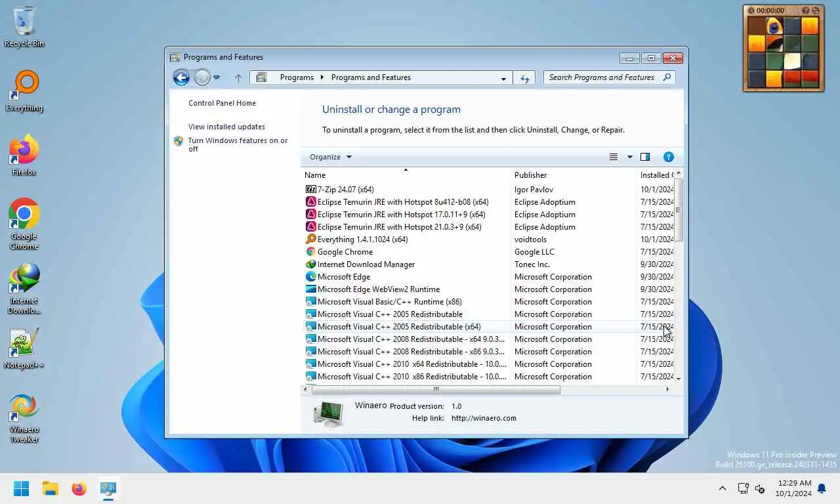Refresh the Programs and Features list
This screenshot has height=504, width=840.
tap(524, 77)
